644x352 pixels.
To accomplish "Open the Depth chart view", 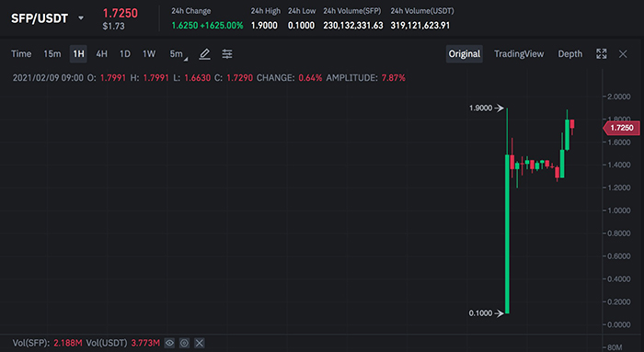I will point(570,54).
